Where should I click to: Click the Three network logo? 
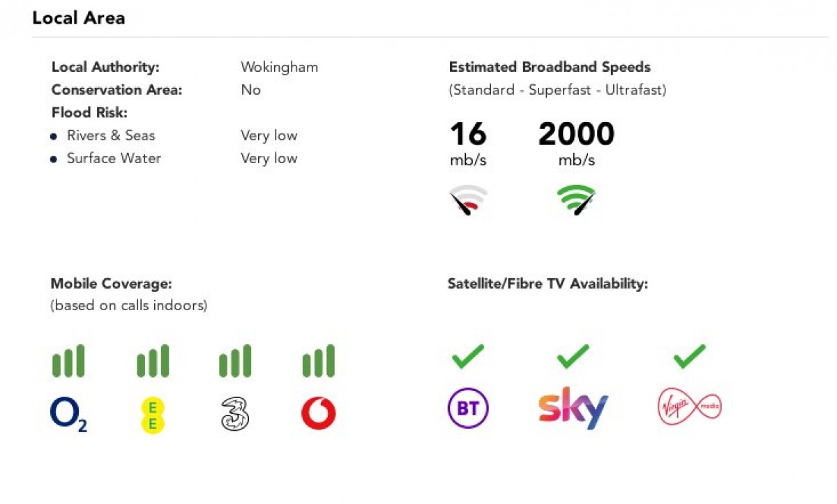click(x=235, y=413)
